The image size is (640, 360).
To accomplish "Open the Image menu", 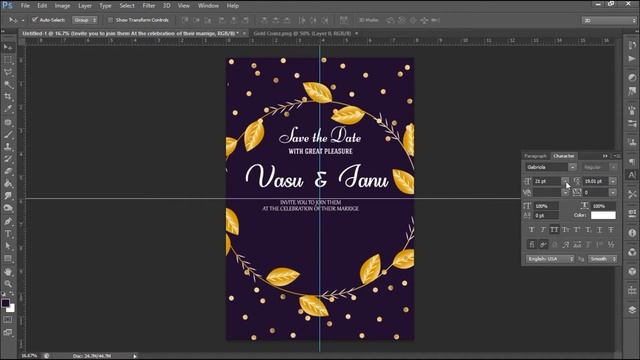I will (x=62, y=6).
